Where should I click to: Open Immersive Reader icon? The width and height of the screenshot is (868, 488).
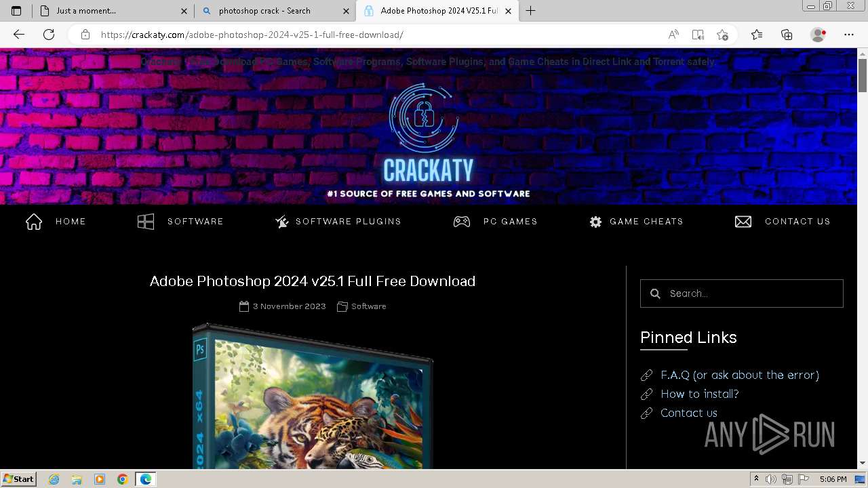tap(698, 35)
